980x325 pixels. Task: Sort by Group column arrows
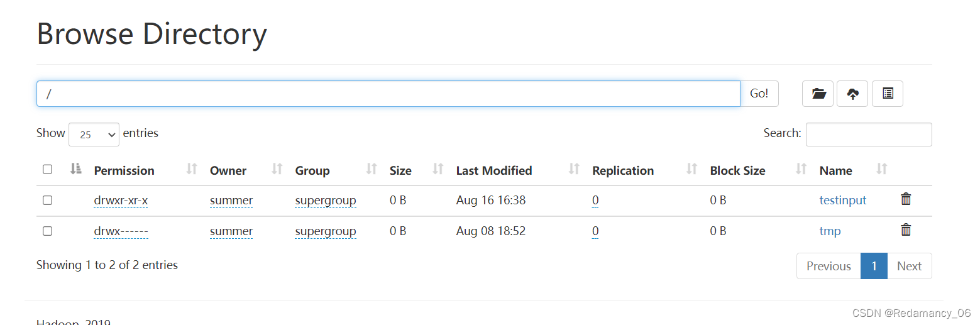(372, 168)
